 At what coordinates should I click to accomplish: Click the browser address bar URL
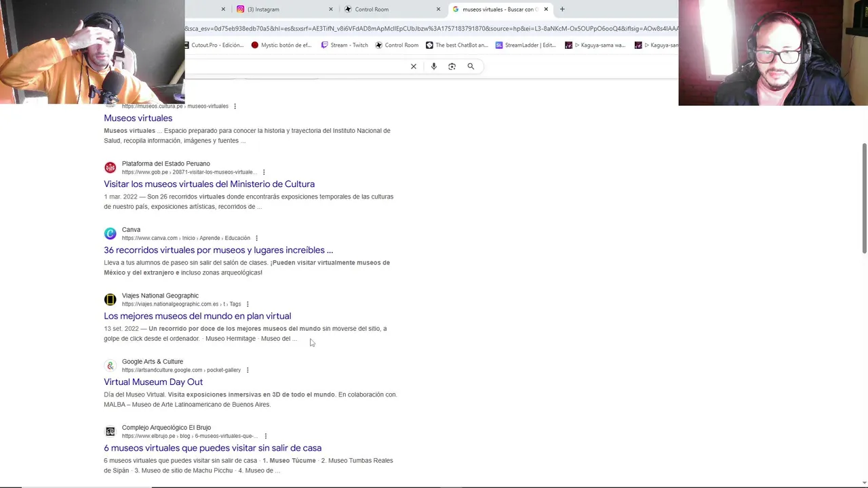pyautogui.click(x=431, y=28)
